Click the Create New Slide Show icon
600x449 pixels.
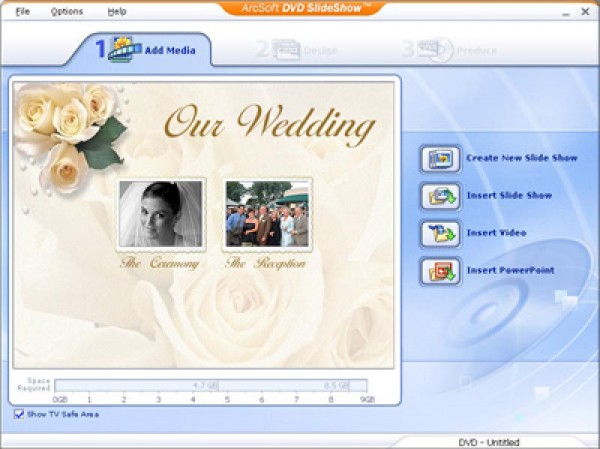[440, 158]
